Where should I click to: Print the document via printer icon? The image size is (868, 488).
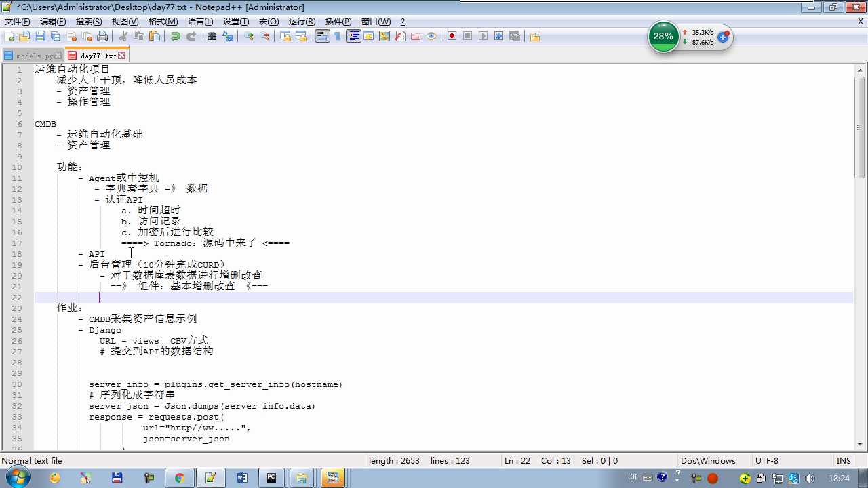pos(102,36)
